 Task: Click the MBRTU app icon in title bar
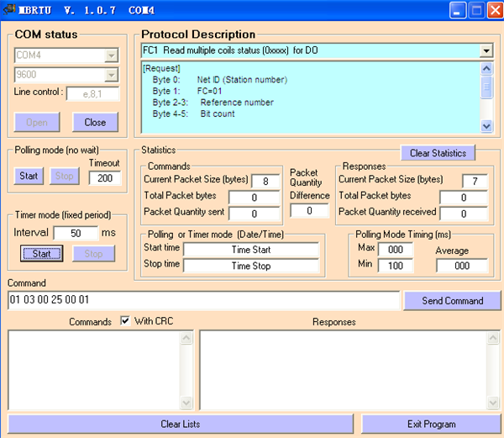point(9,10)
